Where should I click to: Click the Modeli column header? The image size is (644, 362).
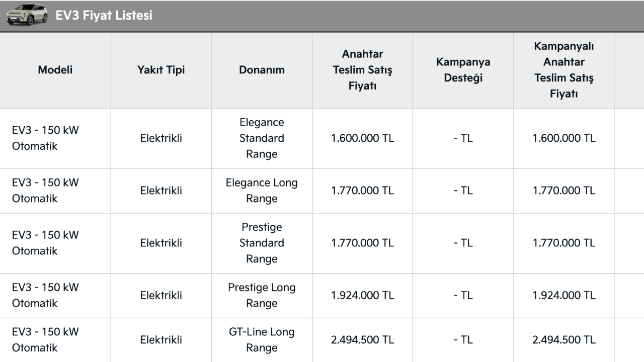pyautogui.click(x=55, y=70)
